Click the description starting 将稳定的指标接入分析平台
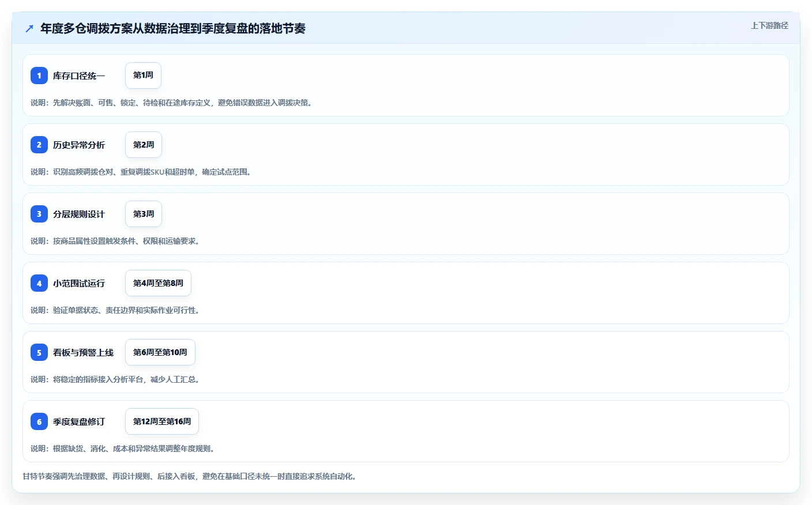This screenshot has height=505, width=812. point(116,379)
